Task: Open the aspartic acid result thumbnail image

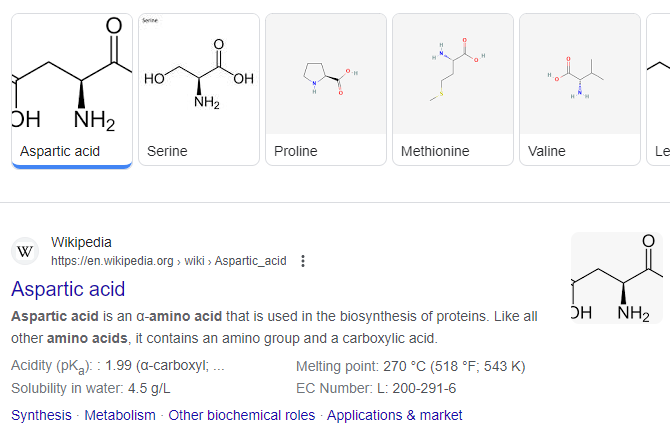Action: pyautogui.click(x=617, y=278)
